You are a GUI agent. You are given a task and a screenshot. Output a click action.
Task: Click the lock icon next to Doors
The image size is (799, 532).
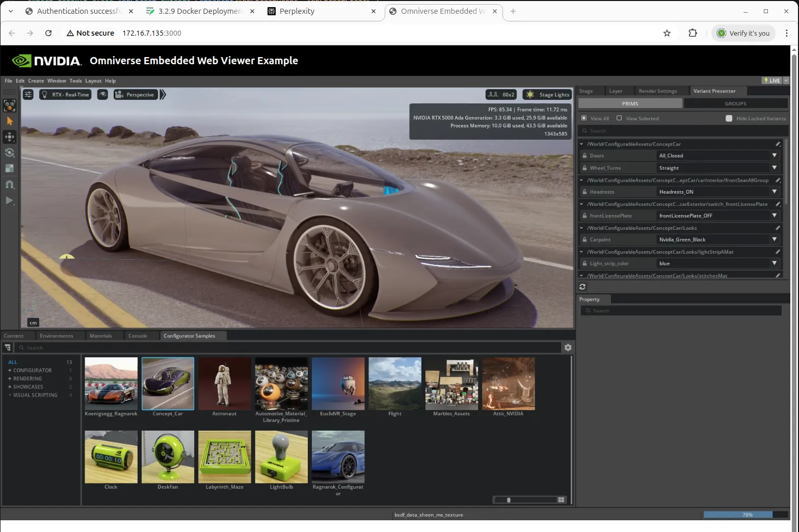[x=584, y=156]
